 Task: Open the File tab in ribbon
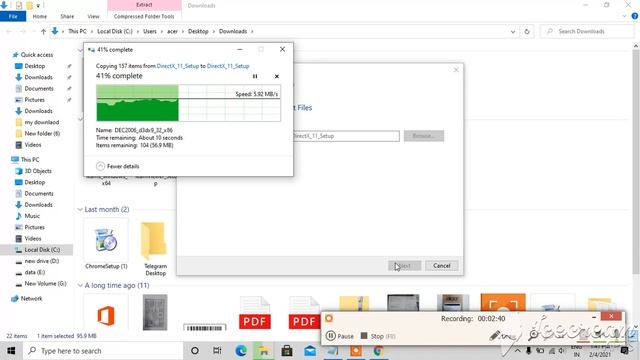coord(13,16)
